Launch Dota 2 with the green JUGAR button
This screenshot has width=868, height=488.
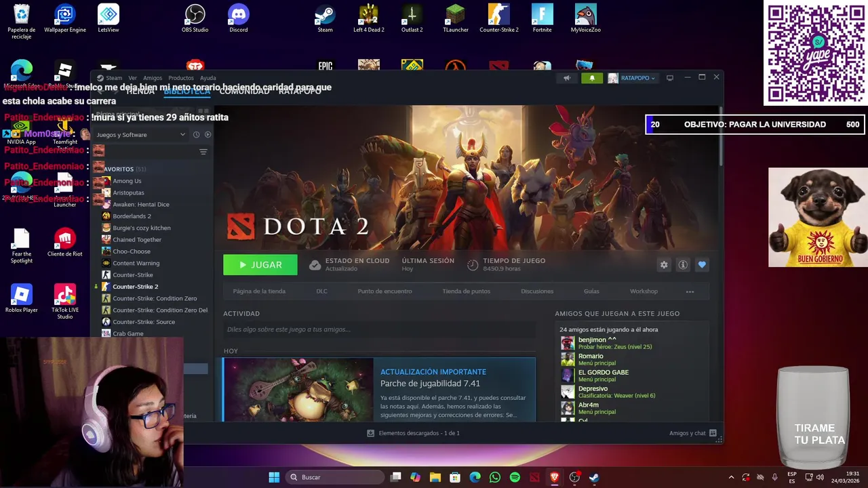[260, 265]
